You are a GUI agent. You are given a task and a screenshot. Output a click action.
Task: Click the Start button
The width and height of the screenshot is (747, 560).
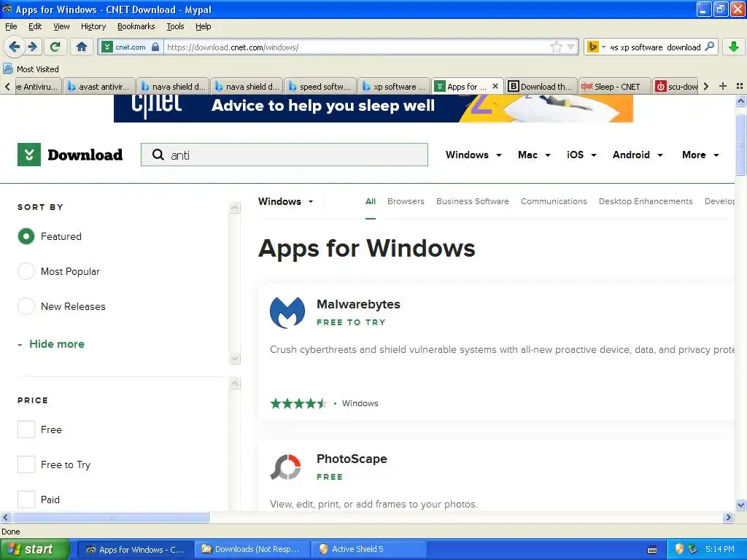(x=35, y=549)
